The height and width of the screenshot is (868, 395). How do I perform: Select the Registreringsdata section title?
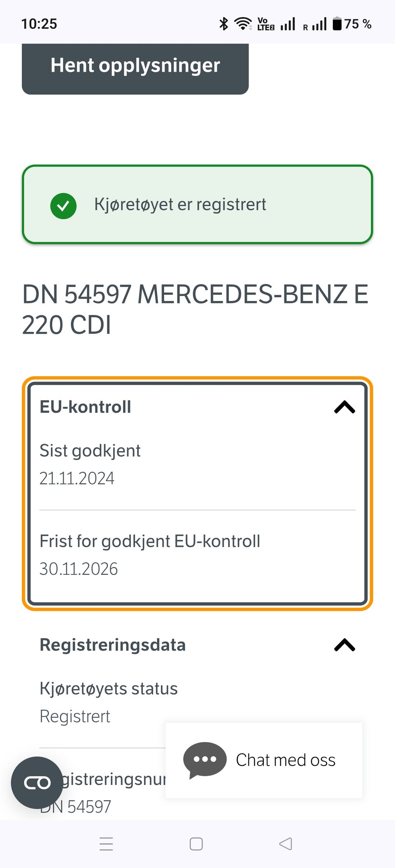pyautogui.click(x=113, y=645)
